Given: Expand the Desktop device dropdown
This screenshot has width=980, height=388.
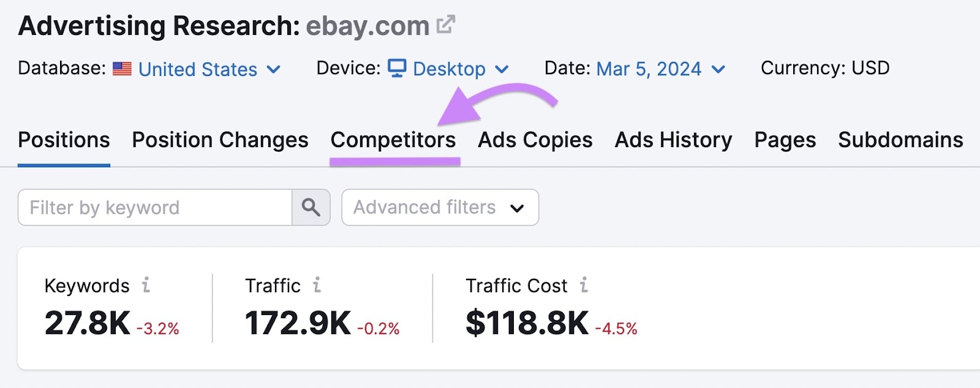Looking at the screenshot, I should [x=449, y=69].
